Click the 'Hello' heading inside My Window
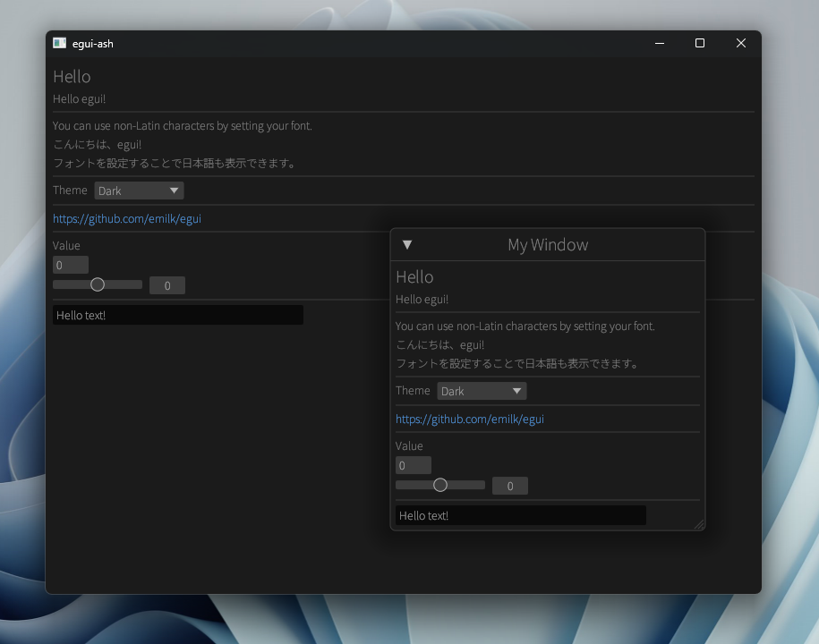Viewport: 819px width, 644px height. [x=414, y=277]
